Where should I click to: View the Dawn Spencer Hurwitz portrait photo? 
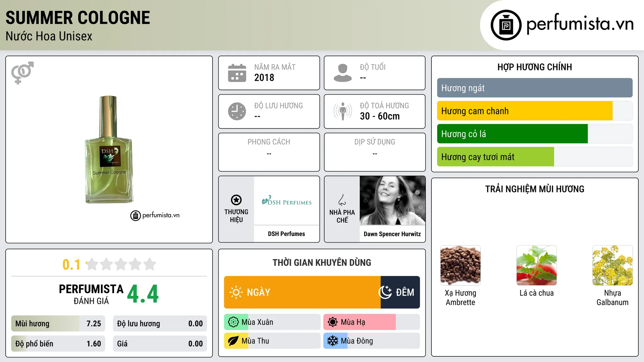pyautogui.click(x=392, y=200)
